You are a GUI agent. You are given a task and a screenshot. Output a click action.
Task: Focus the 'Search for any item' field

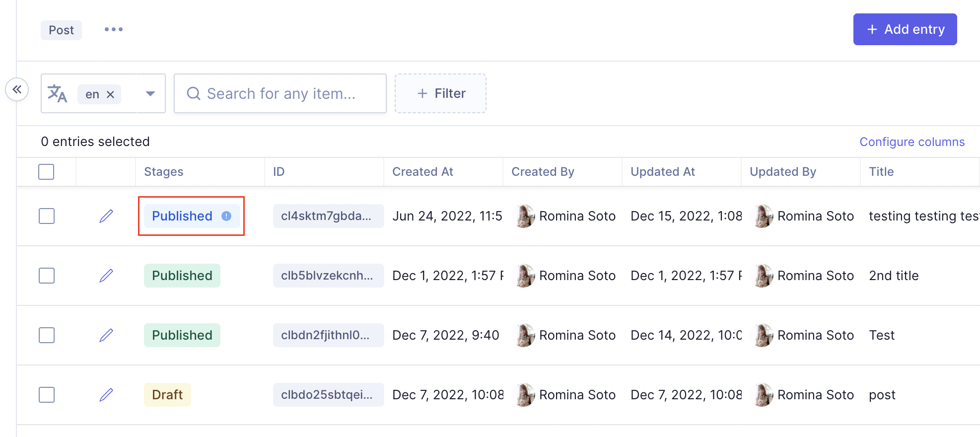click(280, 93)
